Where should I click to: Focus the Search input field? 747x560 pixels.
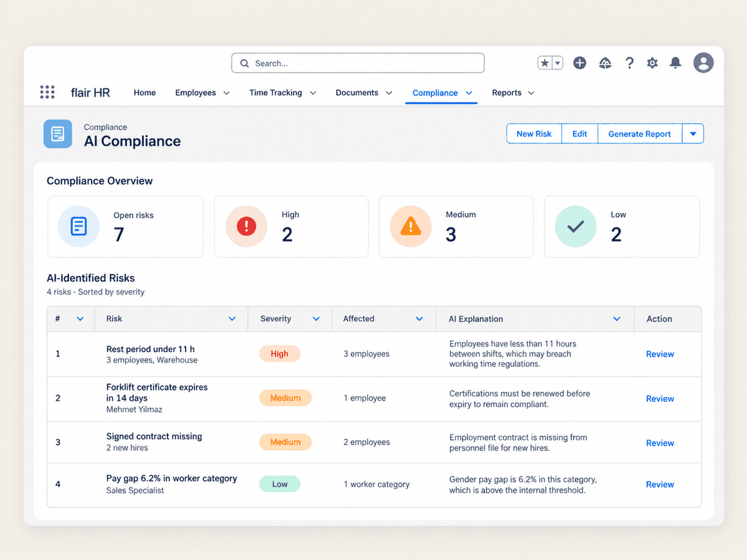[358, 63]
